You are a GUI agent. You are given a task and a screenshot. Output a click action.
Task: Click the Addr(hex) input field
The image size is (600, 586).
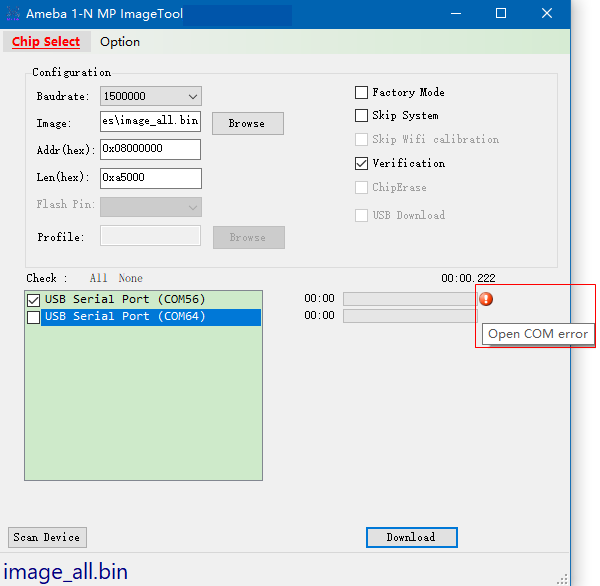coord(150,149)
